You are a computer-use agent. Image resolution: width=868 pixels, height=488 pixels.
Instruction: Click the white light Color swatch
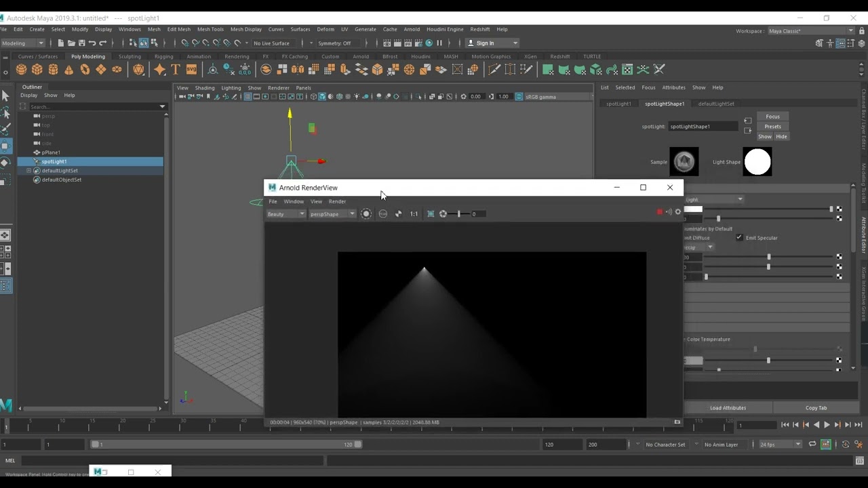pos(693,209)
